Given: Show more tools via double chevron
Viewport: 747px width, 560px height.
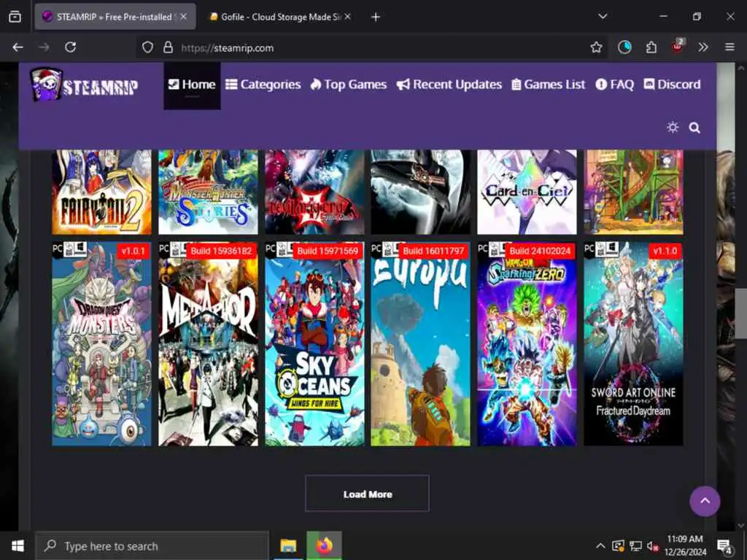Looking at the screenshot, I should (x=703, y=47).
